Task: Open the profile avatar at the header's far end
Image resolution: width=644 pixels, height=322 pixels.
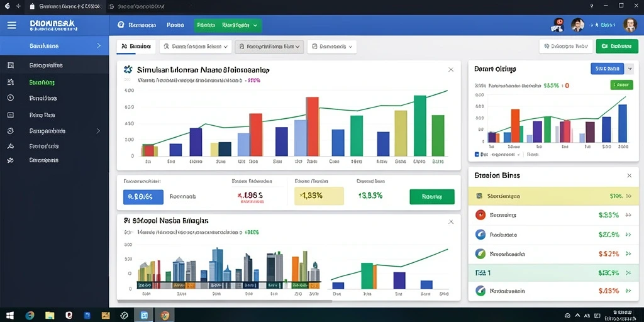Action: [x=630, y=25]
